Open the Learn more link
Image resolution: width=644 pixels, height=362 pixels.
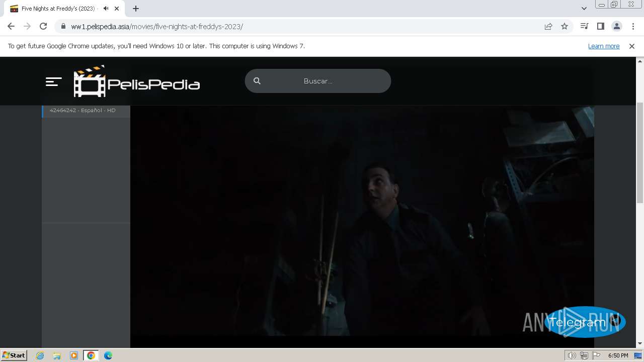[604, 46]
